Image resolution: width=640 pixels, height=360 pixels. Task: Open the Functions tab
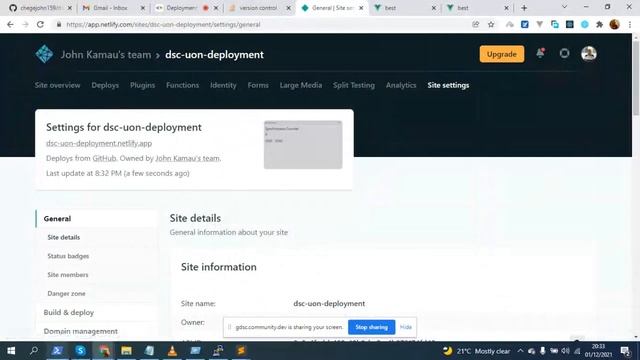[182, 85]
